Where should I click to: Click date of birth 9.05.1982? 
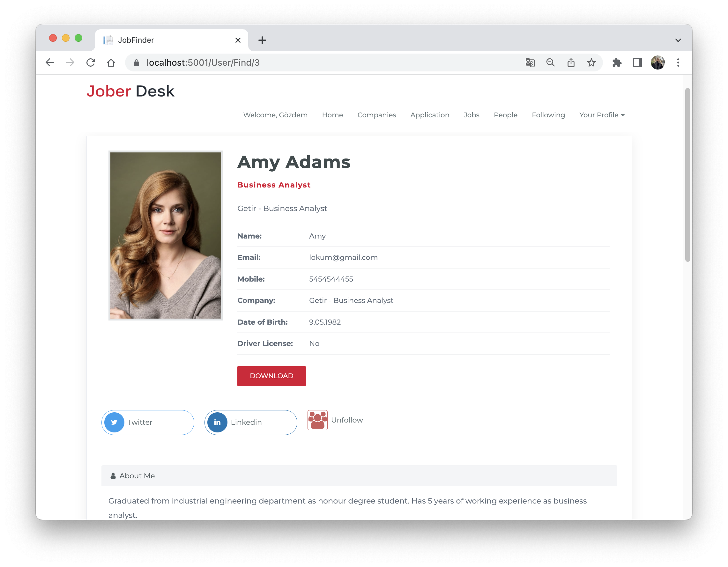click(x=325, y=322)
